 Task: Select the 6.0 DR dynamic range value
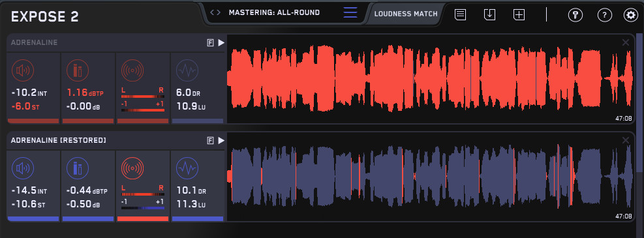click(x=188, y=93)
